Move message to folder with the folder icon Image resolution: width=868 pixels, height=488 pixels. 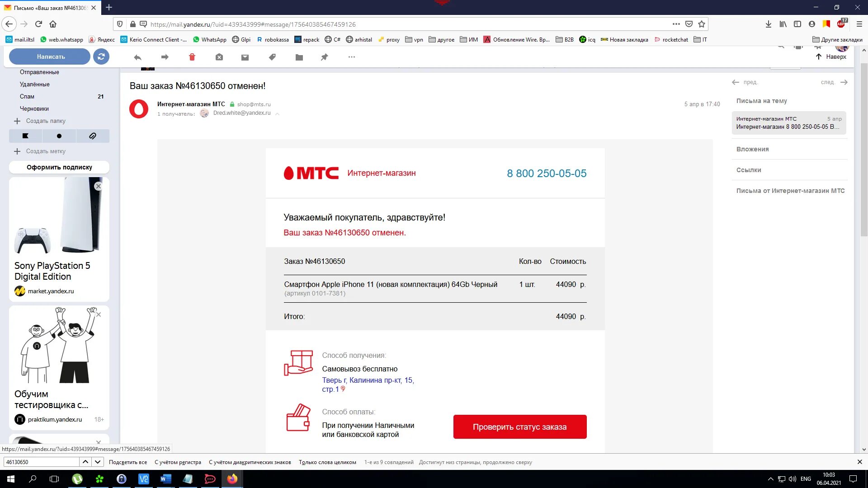pos(299,57)
